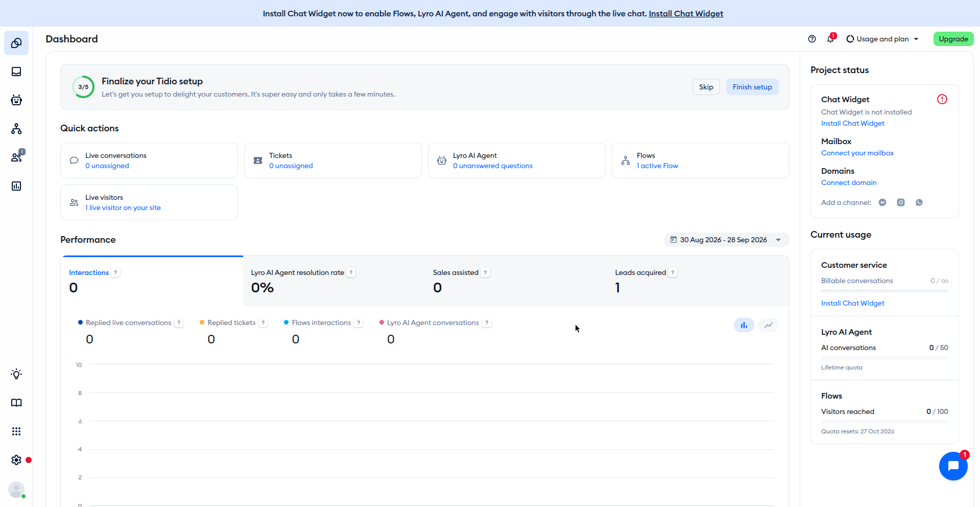Switch chart to line view
The width and height of the screenshot is (980, 507).
769,325
